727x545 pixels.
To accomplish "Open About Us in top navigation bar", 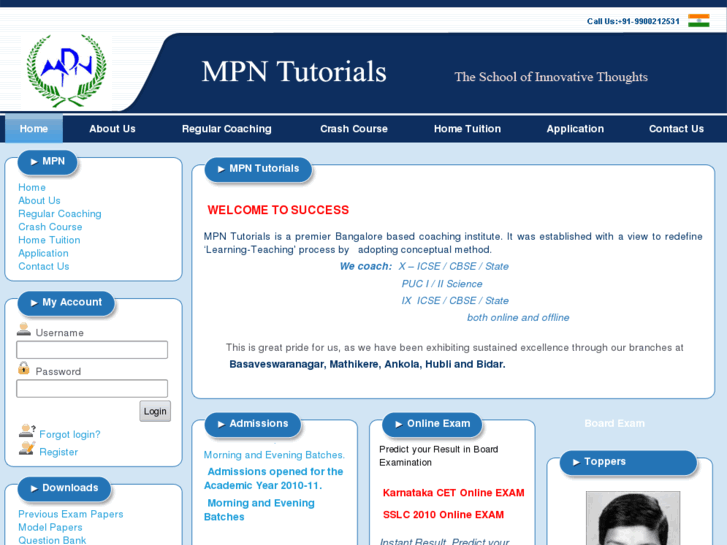I will point(112,129).
